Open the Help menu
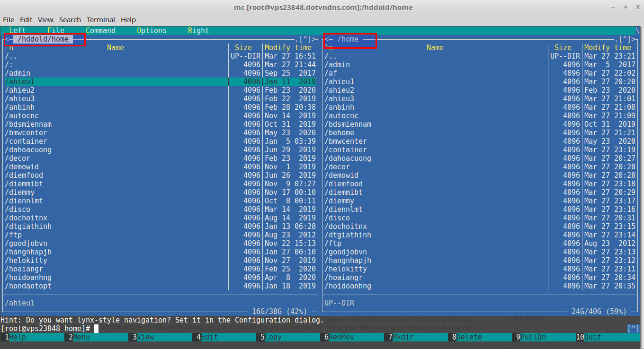This screenshot has width=644, height=349. click(128, 20)
